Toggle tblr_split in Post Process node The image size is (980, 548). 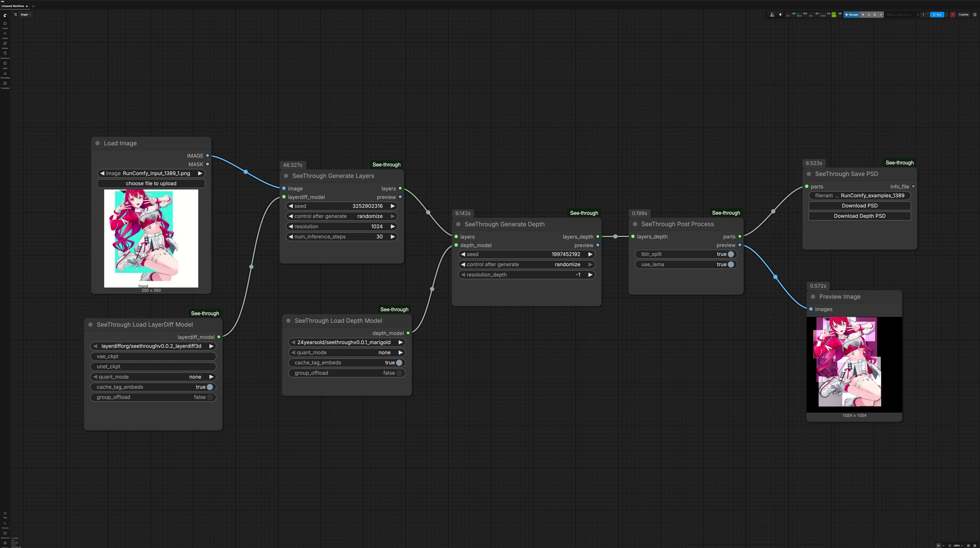point(686,254)
